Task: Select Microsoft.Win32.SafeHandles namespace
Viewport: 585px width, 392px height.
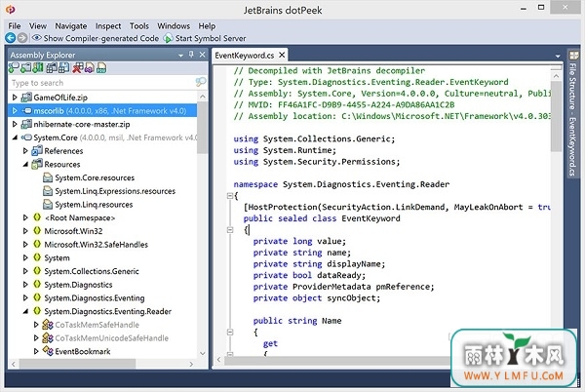Action: coord(96,245)
